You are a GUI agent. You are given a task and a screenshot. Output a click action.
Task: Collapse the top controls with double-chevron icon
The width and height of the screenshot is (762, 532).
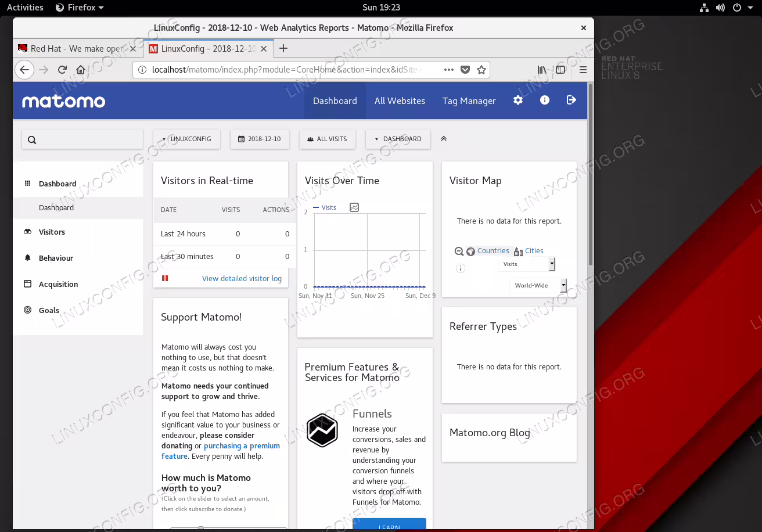444,139
